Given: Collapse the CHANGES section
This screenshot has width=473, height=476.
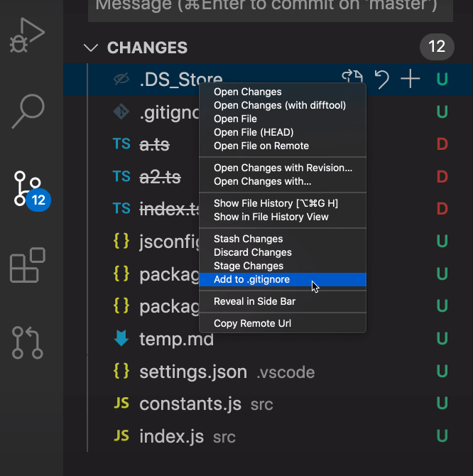Looking at the screenshot, I should click(x=91, y=48).
